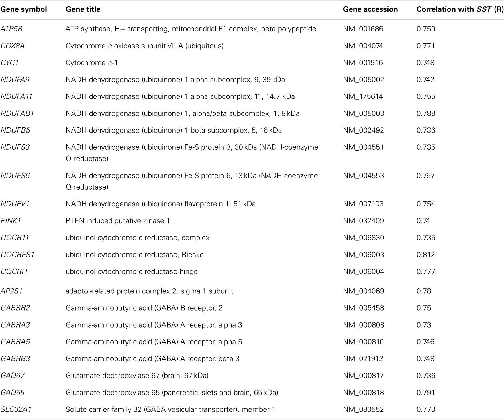Select the CYC1 gene symbol
The height and width of the screenshot is (420, 504).
pos(10,63)
